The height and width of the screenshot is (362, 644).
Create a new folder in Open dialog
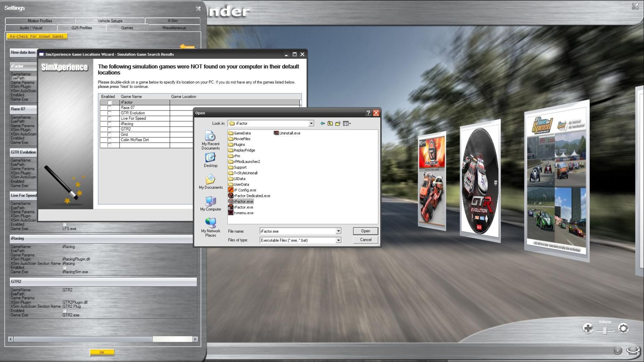tap(338, 123)
